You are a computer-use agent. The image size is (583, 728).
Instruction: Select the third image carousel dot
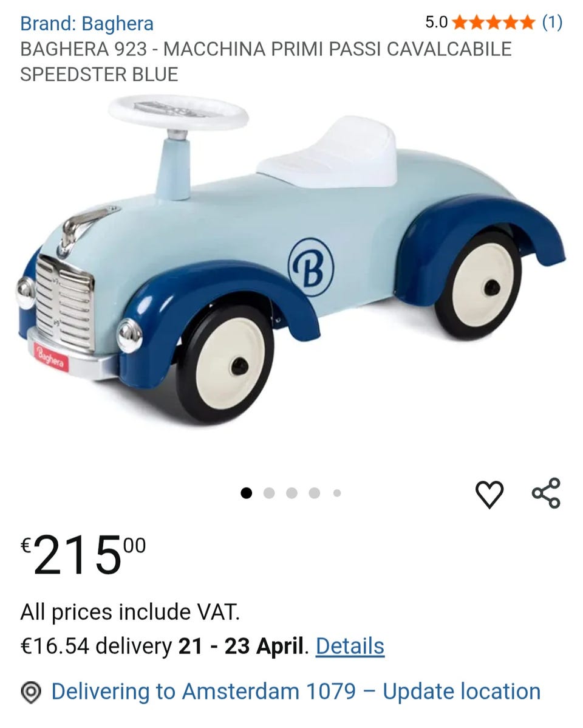[291, 493]
